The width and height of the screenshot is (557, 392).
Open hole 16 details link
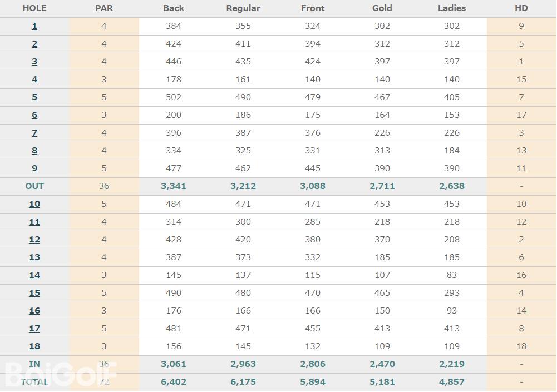[34, 311]
